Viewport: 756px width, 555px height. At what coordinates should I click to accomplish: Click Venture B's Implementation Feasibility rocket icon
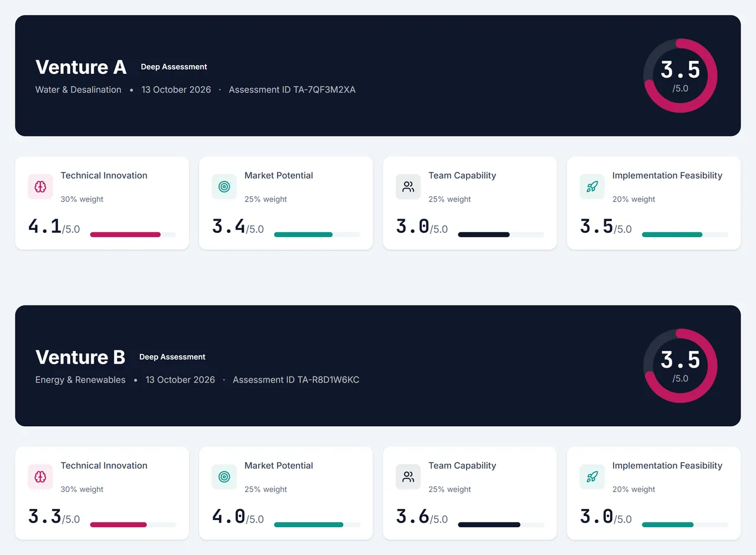pyautogui.click(x=592, y=477)
